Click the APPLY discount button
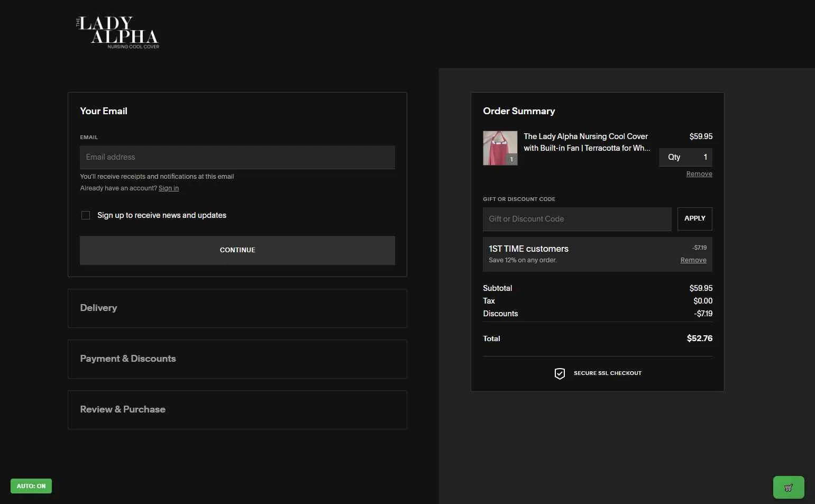This screenshot has height=504, width=815. (695, 219)
